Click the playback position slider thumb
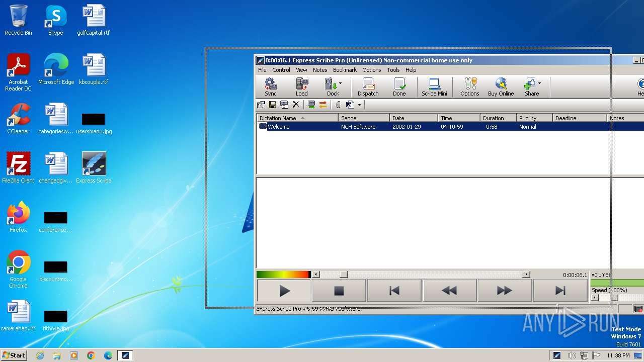Viewport: 644px width, 362px height. (x=343, y=275)
